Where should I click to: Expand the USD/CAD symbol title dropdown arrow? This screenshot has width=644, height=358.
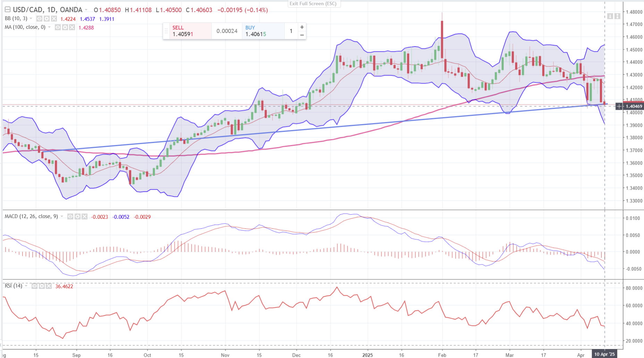(x=86, y=10)
